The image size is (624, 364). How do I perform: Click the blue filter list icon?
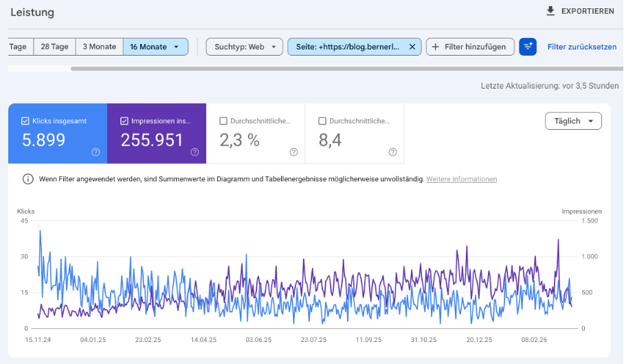[528, 47]
